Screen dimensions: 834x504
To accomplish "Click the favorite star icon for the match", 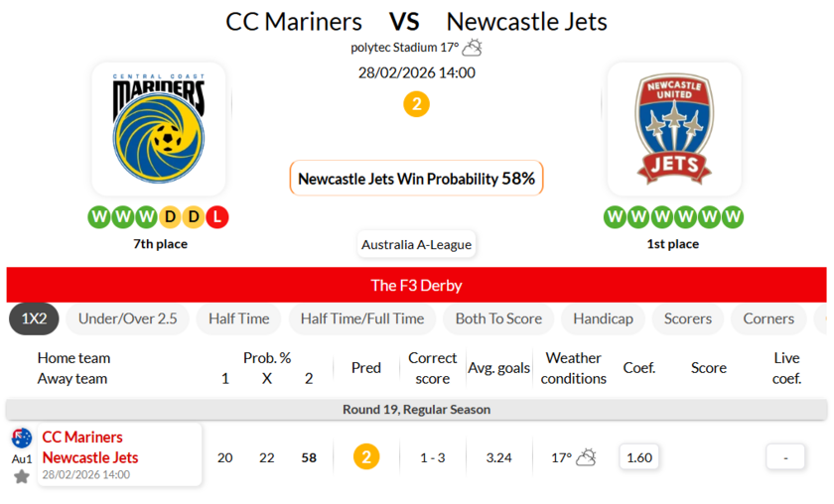I will click(21, 477).
